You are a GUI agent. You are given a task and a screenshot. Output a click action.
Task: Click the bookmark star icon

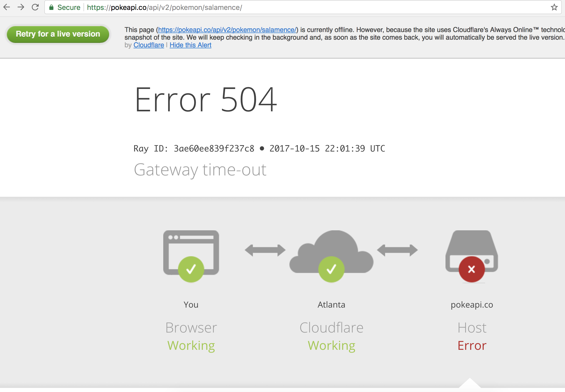(x=554, y=7)
